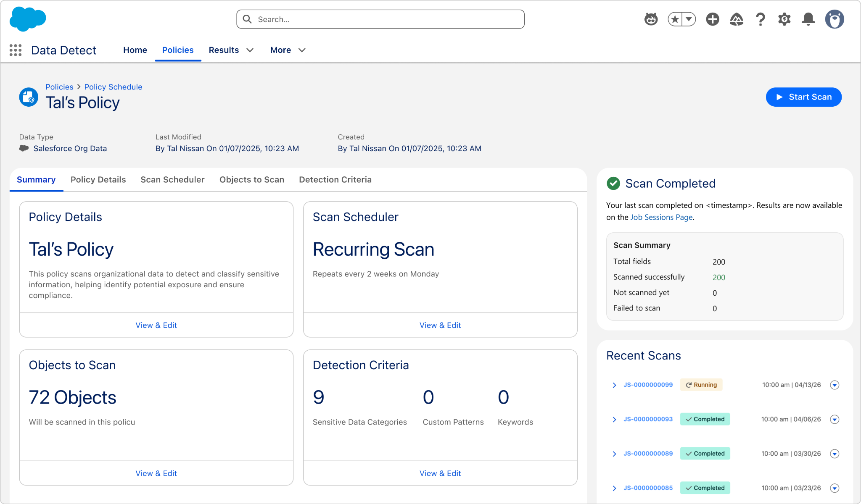Image resolution: width=861 pixels, height=504 pixels.
Task: Open the user profile avatar
Action: pos(835,19)
